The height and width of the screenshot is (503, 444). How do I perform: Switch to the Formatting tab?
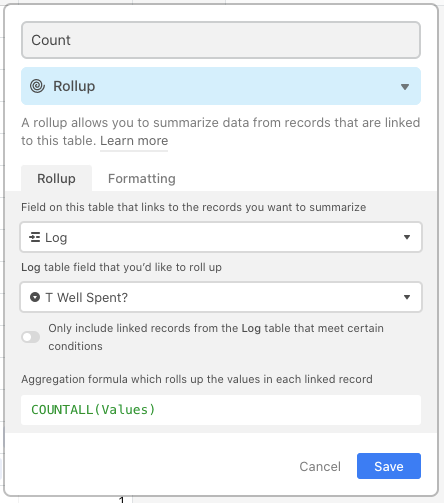142,179
